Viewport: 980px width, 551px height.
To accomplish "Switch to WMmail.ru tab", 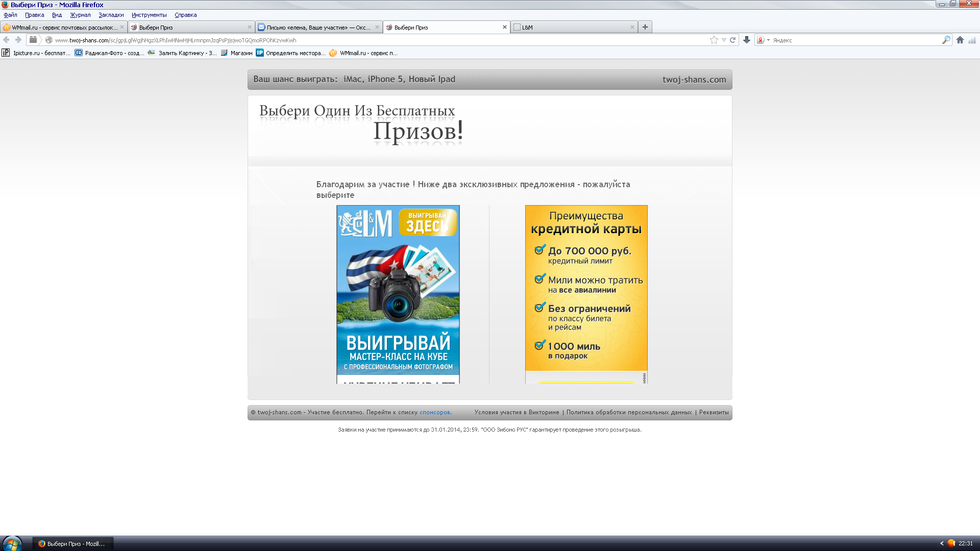I will click(x=64, y=27).
